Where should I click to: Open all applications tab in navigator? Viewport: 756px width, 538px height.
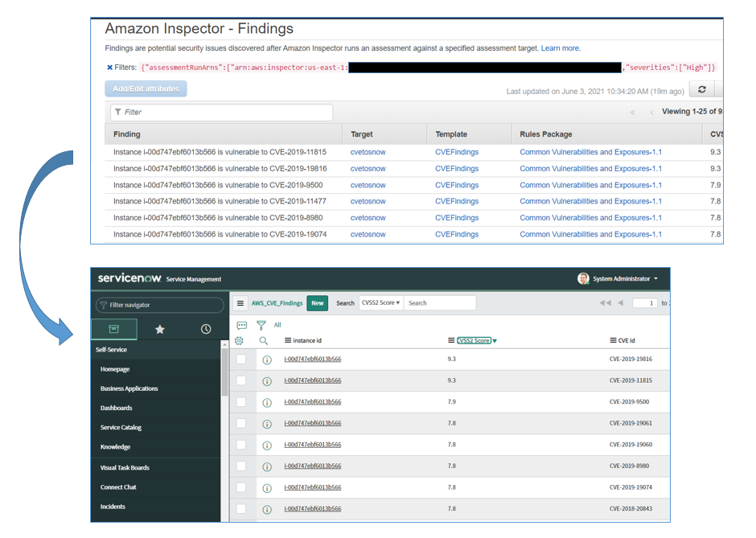[x=113, y=329]
